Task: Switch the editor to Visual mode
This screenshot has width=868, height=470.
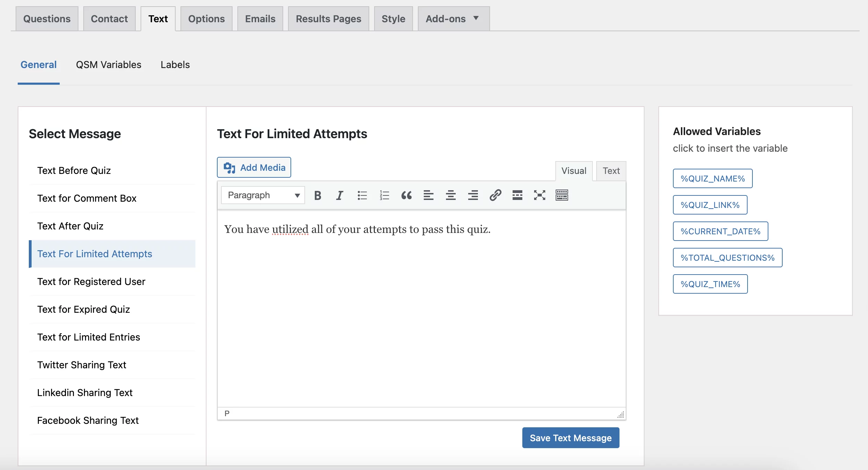Action: pos(574,170)
